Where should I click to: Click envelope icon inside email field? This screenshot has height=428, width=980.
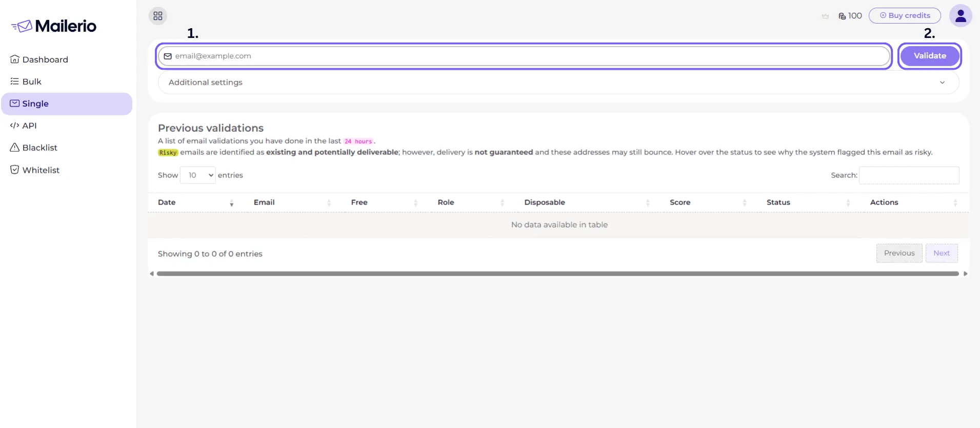point(168,56)
